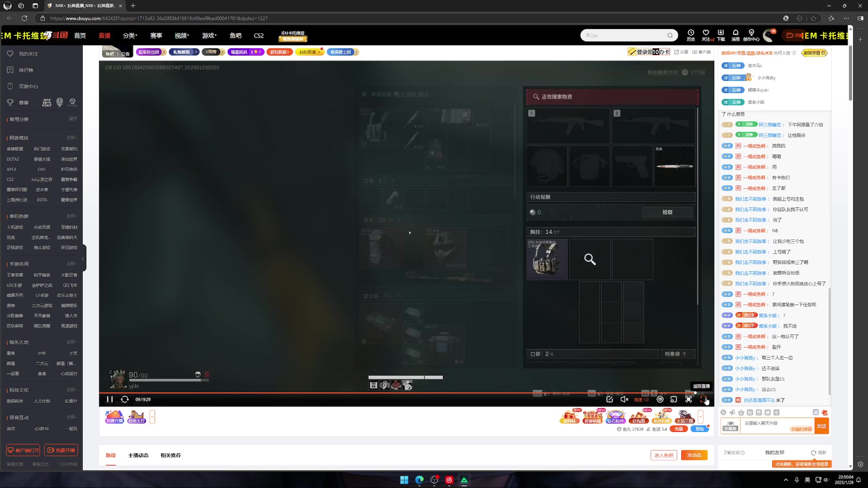Open the 背包 backpack button
Viewport: 868px width, 488px height.
(700, 429)
